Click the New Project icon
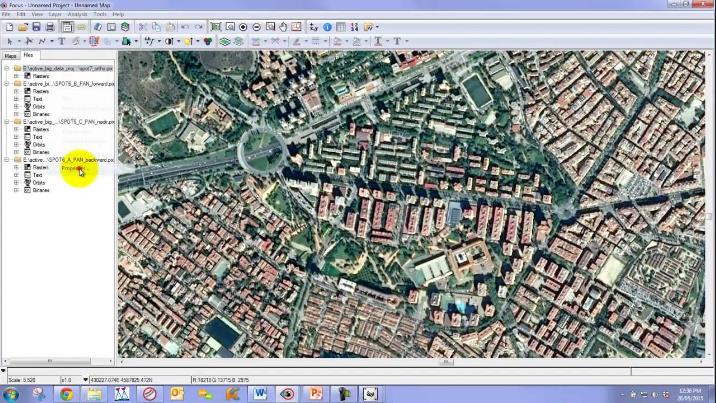Viewport: 716px width, 403px height. point(7,27)
